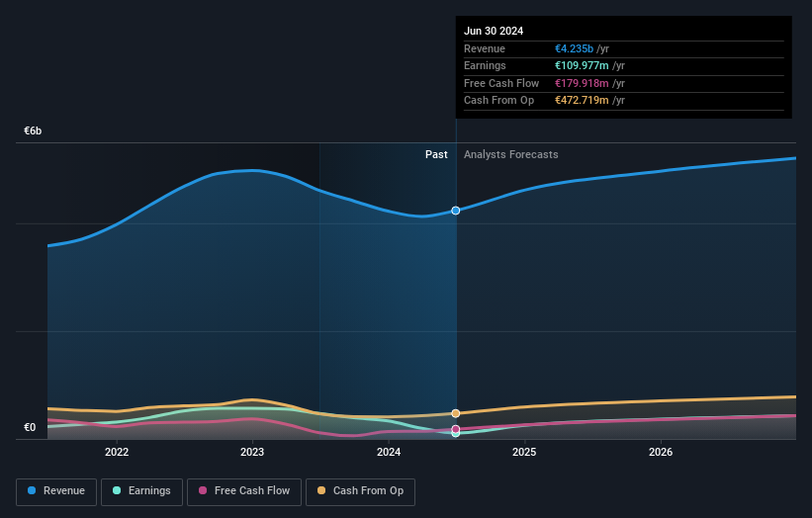The height and width of the screenshot is (518, 812).
Task: Click the Analysts Forecasts label
Action: (511, 154)
